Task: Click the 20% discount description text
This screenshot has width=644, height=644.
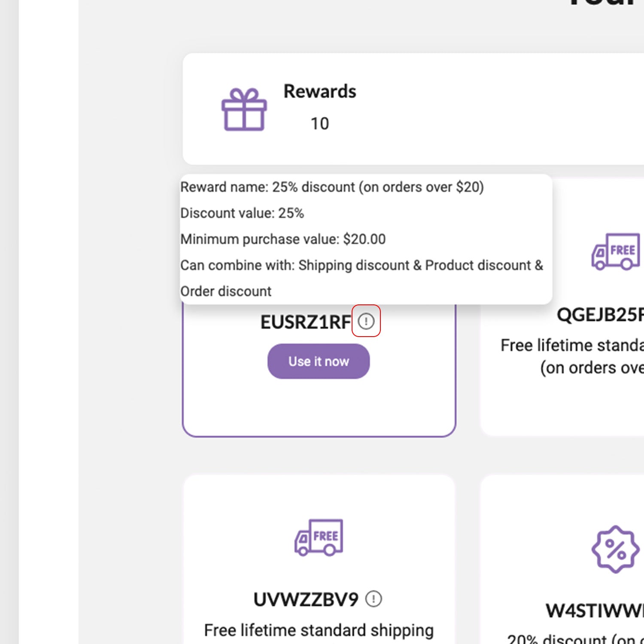Action: tap(575, 639)
